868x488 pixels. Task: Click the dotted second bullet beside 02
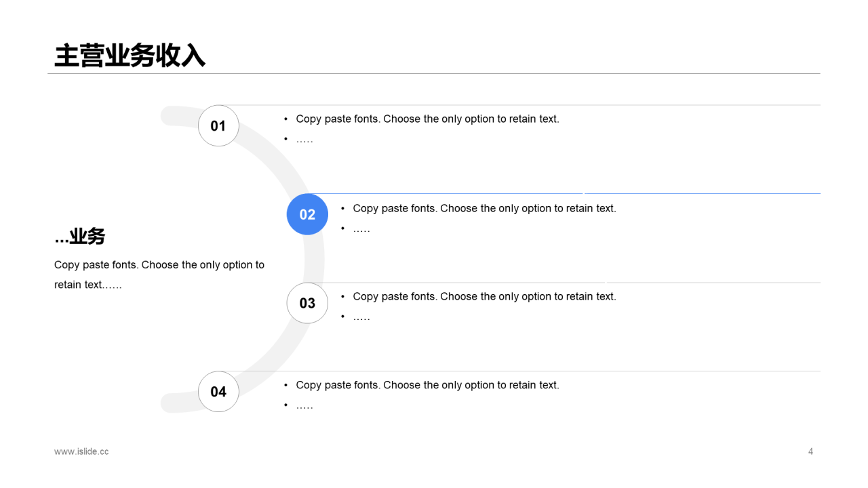coord(361,229)
